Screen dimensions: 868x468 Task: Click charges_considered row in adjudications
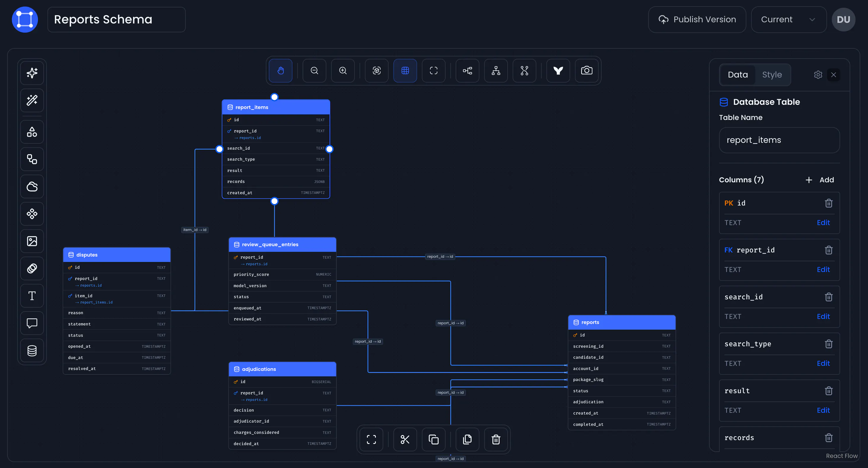[282, 432]
